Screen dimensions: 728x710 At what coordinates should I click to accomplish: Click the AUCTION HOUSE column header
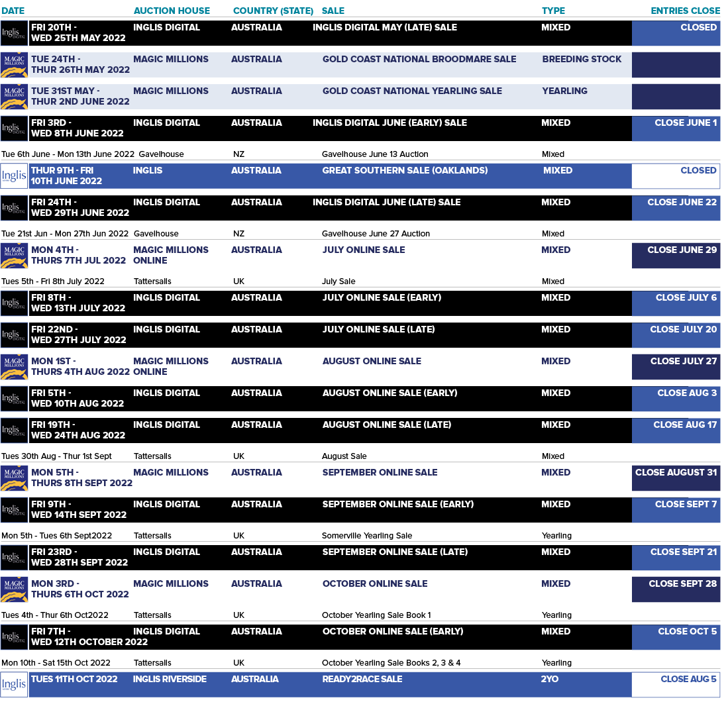[x=172, y=11]
